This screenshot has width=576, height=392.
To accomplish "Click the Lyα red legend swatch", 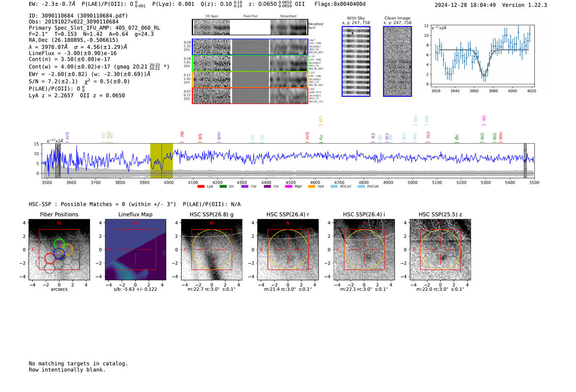I will pos(201,187).
